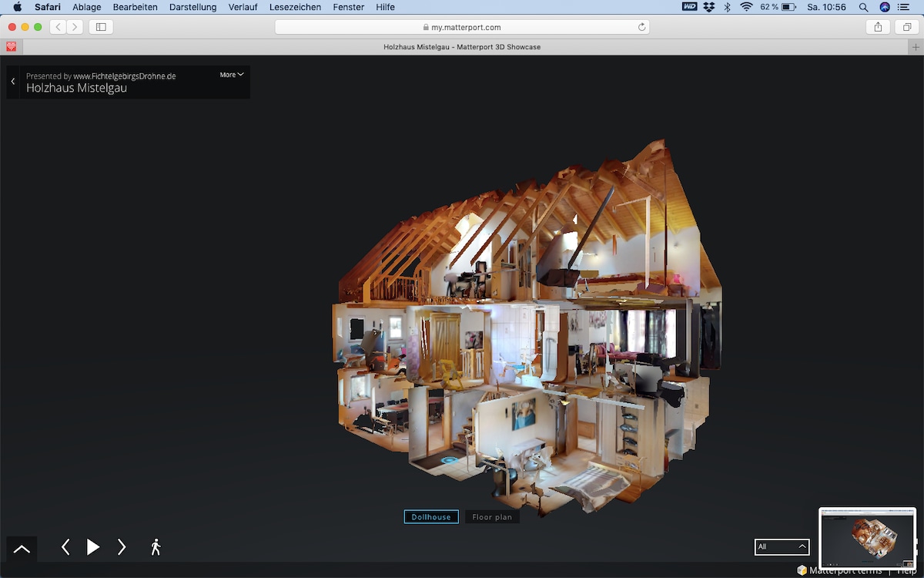The image size is (924, 578).
Task: Advance to the next tour highlight
Action: point(122,547)
